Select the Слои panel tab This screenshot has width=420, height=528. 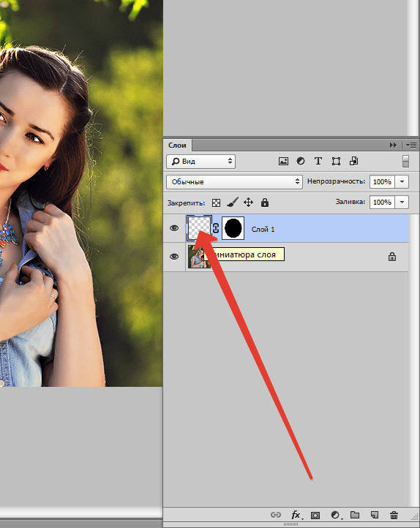177,145
